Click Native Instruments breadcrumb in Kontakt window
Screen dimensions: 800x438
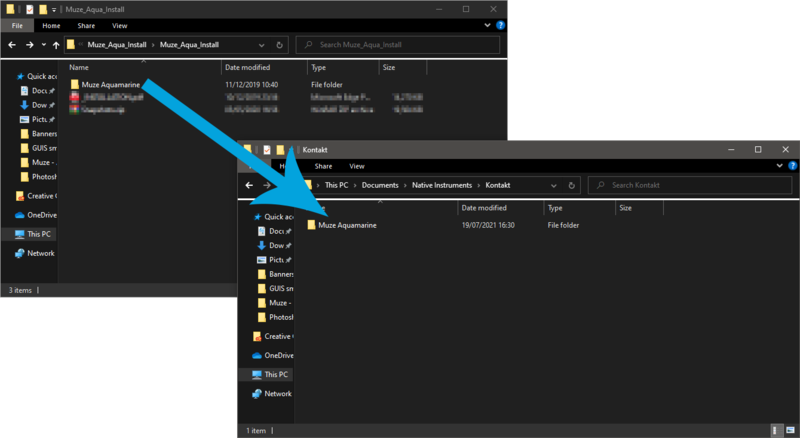pyautogui.click(x=442, y=185)
